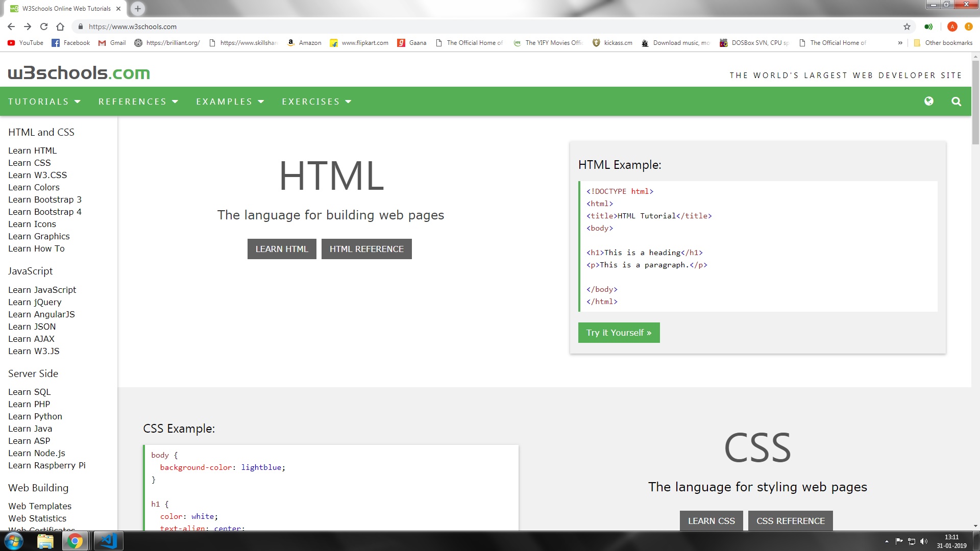Open the site search magnifier icon
Image resolution: width=980 pixels, height=551 pixels.
956,102
